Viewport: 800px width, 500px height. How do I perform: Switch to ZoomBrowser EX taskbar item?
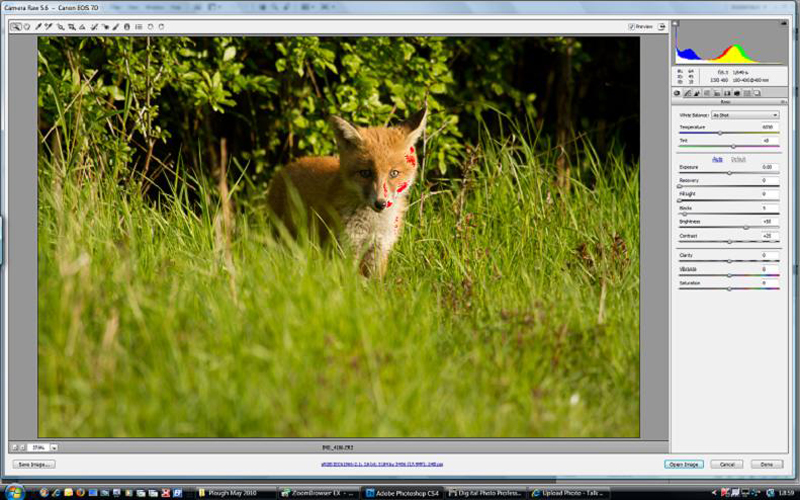[318, 492]
